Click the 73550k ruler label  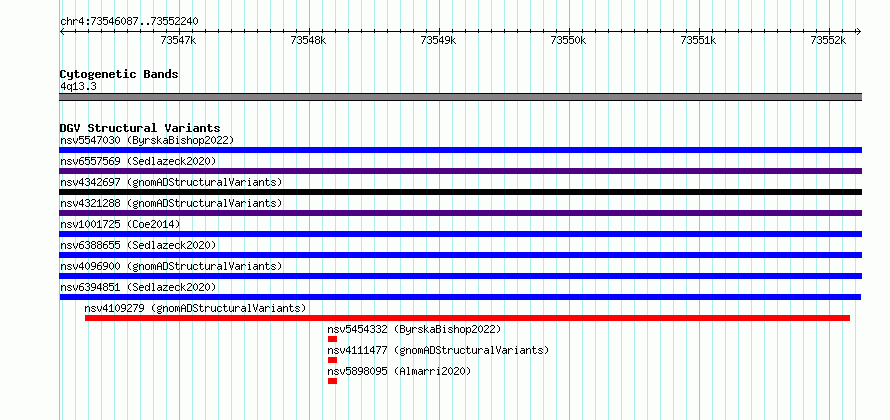point(568,40)
